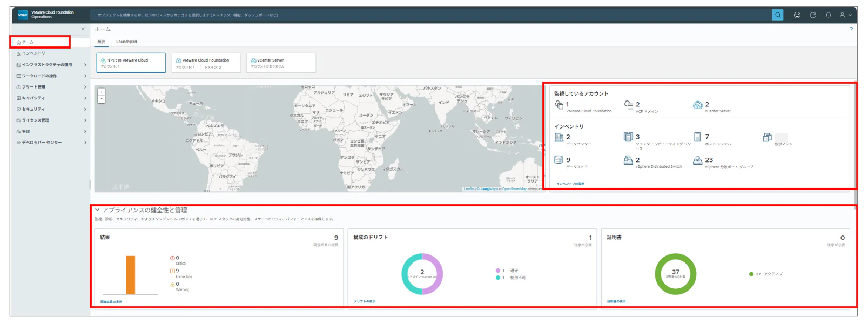Collapse アプライアンスの健全性と管理 section
The image size is (868, 324).
98,210
